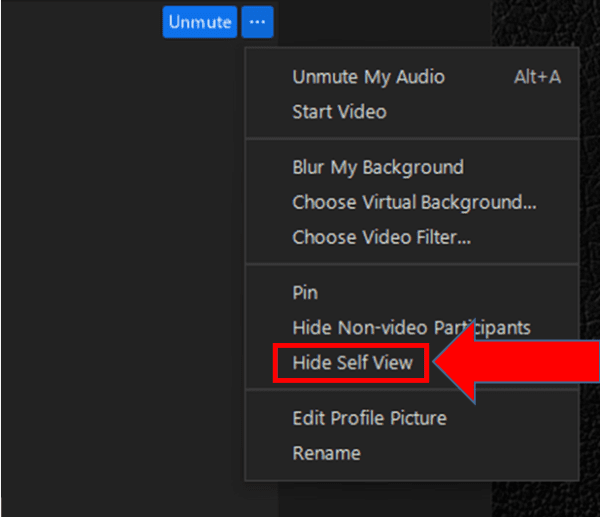Click the separator line above Pin
Viewport: 600px width, 517px height.
pyautogui.click(x=412, y=264)
